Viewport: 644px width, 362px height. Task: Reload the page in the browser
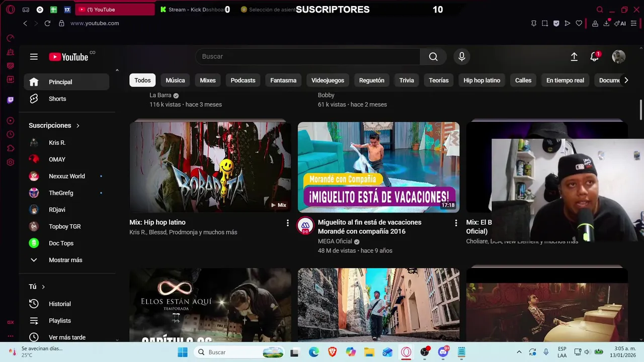click(x=47, y=23)
